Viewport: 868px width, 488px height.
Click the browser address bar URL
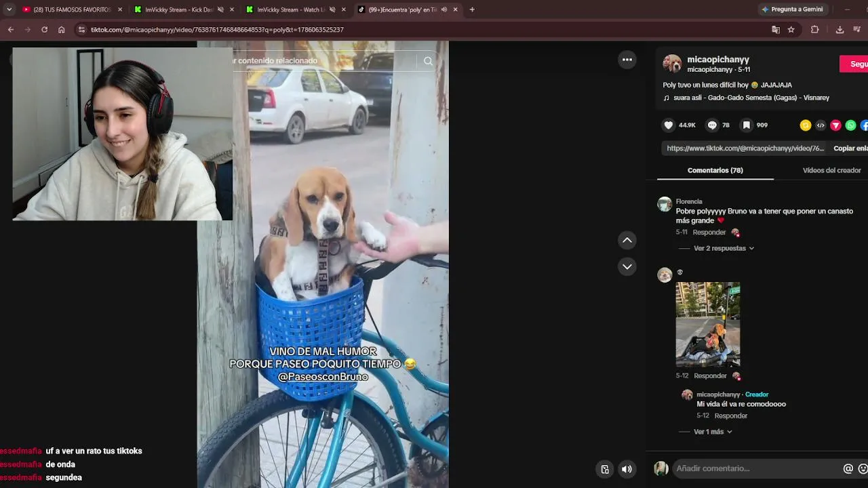click(x=217, y=30)
